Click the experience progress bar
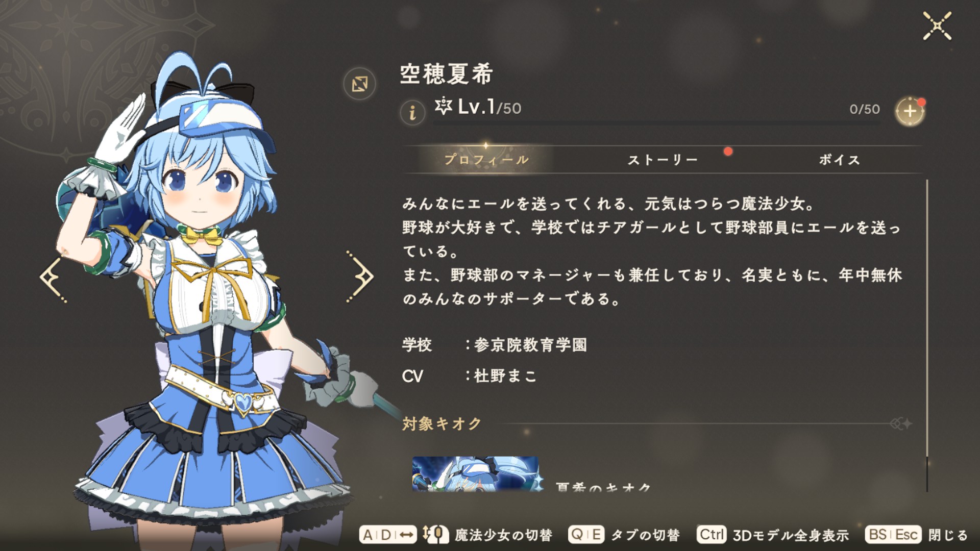The image size is (980, 551). click(x=657, y=123)
